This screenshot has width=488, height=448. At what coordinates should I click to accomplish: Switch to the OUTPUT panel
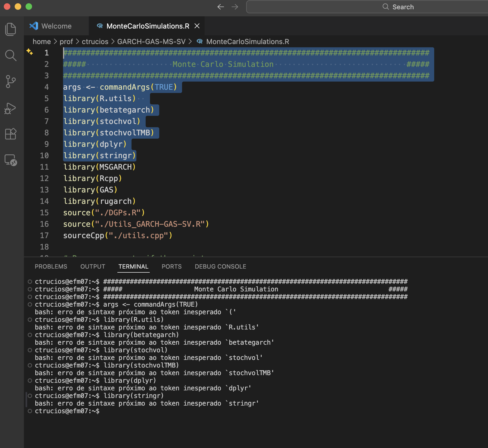pos(92,266)
